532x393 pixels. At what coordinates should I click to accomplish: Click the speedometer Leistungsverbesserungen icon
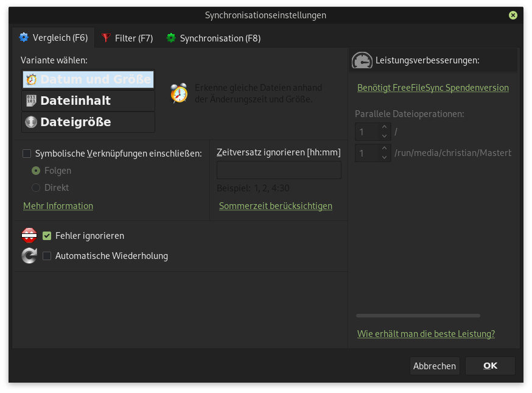(362, 60)
